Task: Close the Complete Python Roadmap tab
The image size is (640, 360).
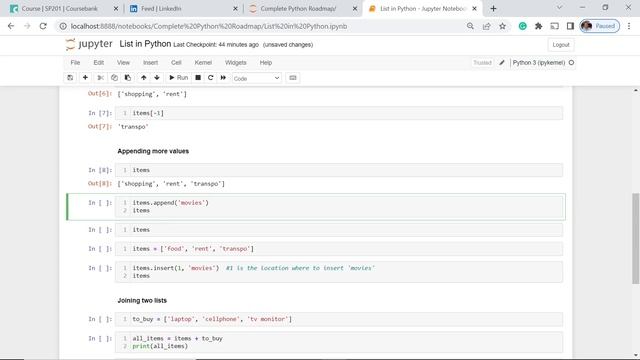Action: pyautogui.click(x=355, y=9)
